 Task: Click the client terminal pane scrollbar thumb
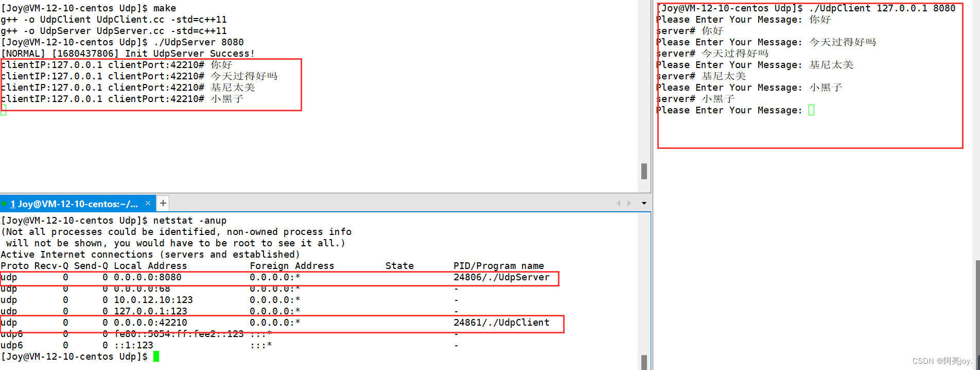pyautogui.click(x=977, y=314)
